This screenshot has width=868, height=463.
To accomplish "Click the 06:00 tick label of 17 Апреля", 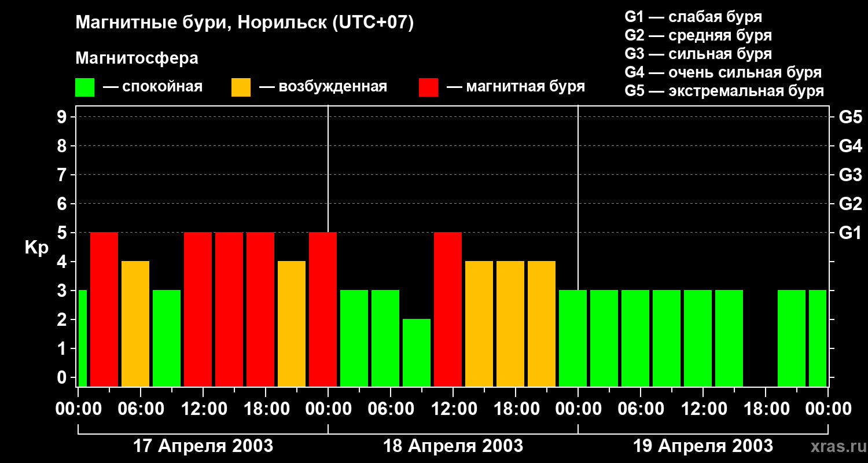I will (x=141, y=409).
